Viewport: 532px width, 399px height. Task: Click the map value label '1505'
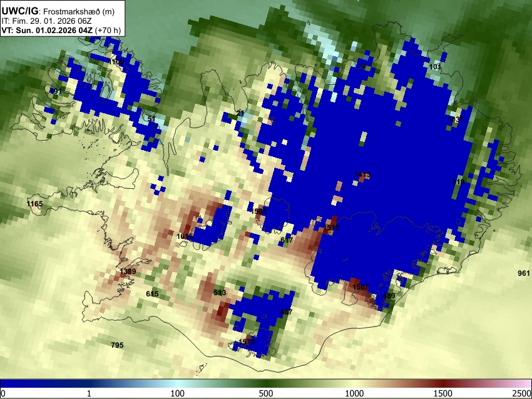point(259,211)
